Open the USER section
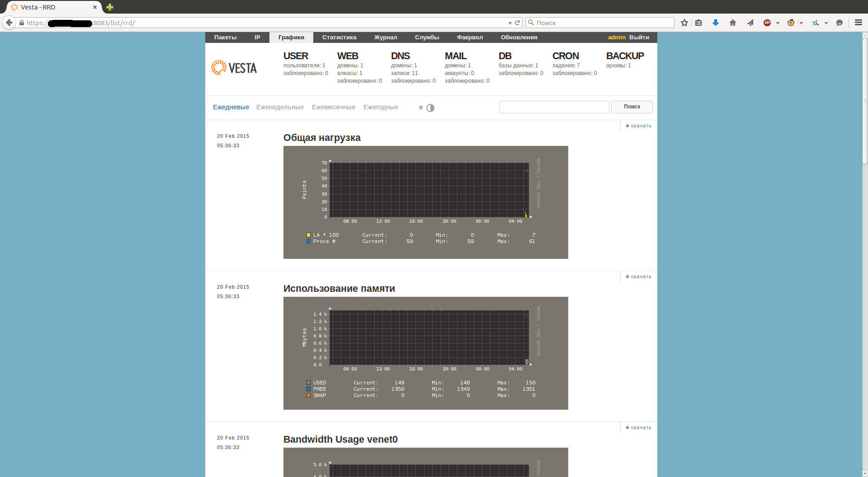This screenshot has width=868, height=477. [296, 56]
